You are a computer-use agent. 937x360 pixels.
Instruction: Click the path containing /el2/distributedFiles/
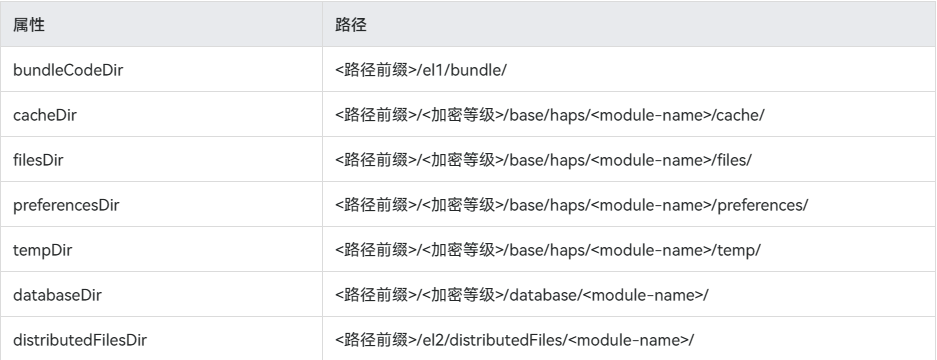(515, 340)
